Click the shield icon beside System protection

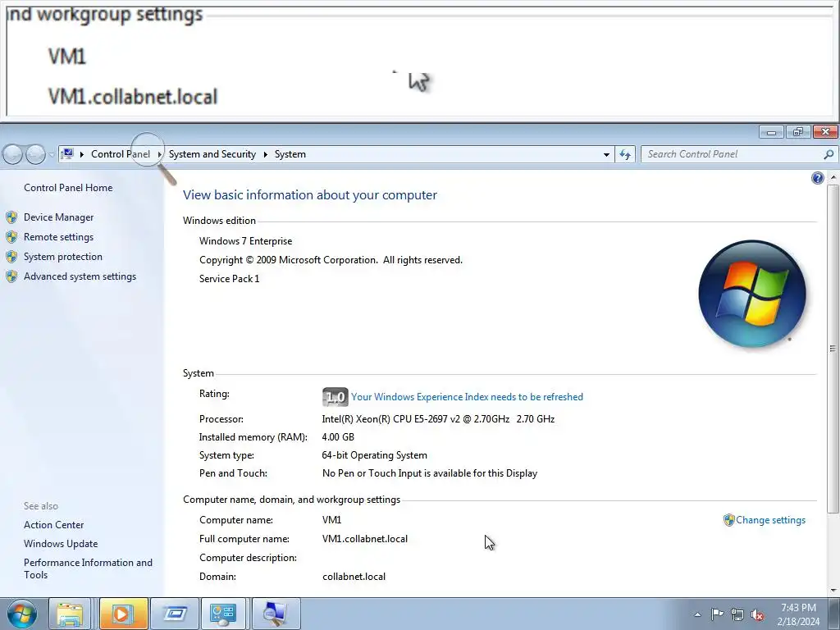pyautogui.click(x=11, y=257)
